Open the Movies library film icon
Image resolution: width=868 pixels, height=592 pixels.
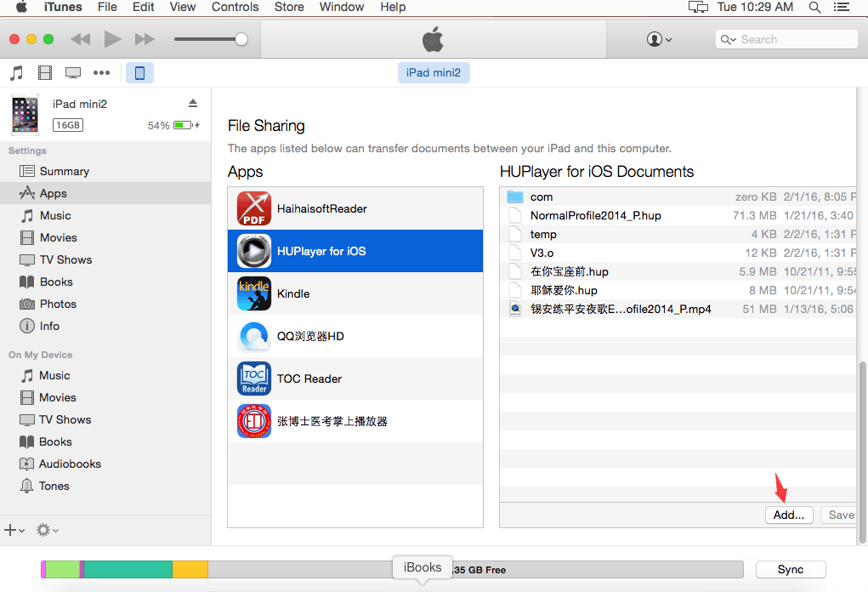(45, 72)
